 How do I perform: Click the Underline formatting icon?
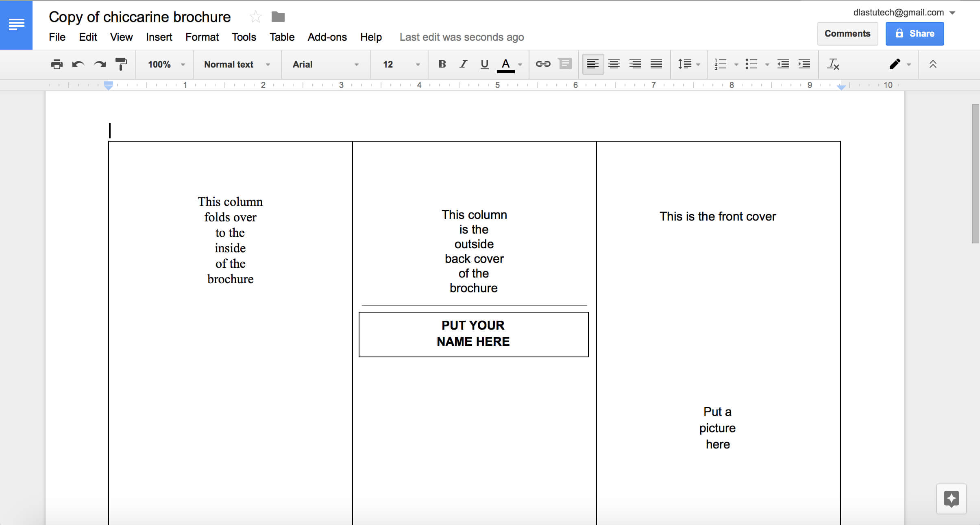tap(484, 64)
